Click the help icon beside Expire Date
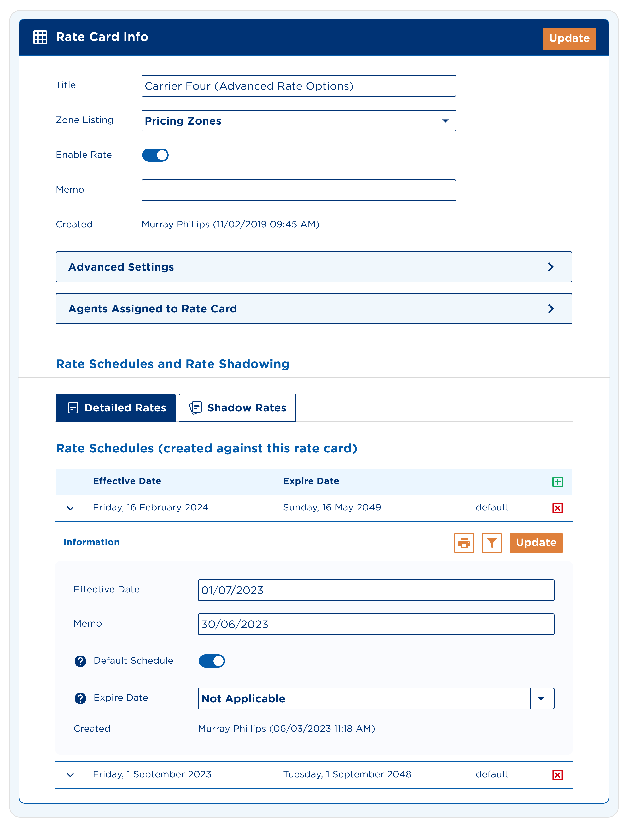Screen dimensions: 628x840 pos(80,698)
